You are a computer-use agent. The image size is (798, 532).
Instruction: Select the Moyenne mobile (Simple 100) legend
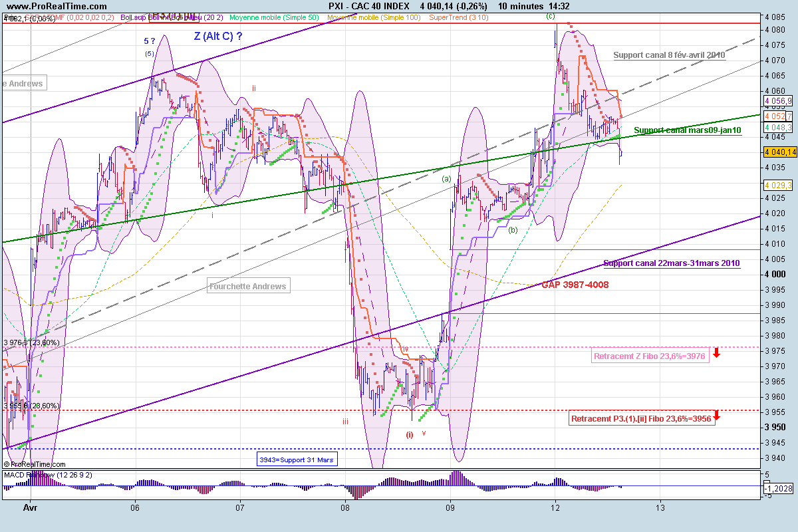coord(374,17)
